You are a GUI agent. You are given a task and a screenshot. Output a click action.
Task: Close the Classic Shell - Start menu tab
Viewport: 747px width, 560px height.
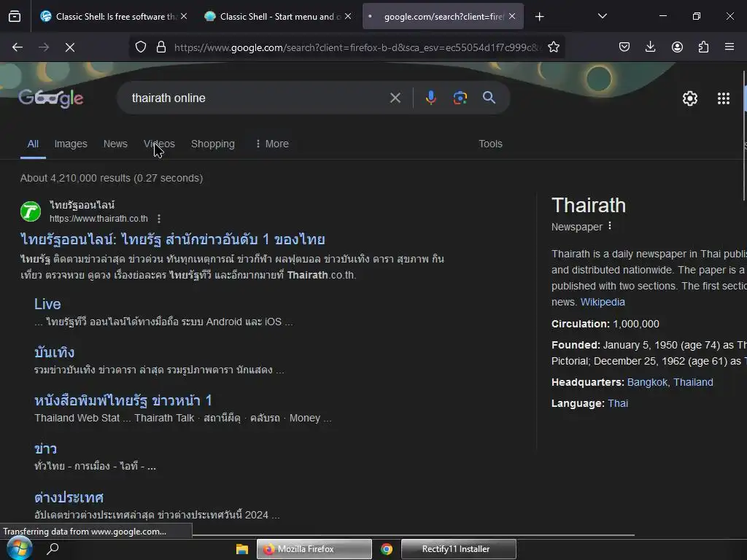coord(348,16)
